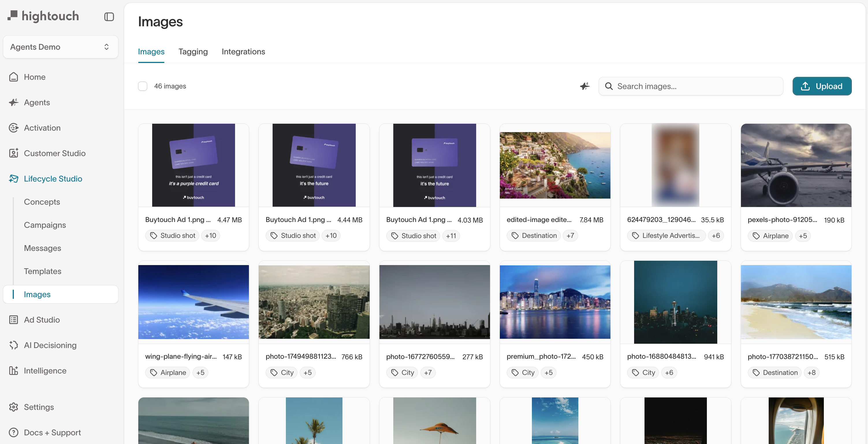Click the Upload button
The width and height of the screenshot is (868, 444).
822,86
